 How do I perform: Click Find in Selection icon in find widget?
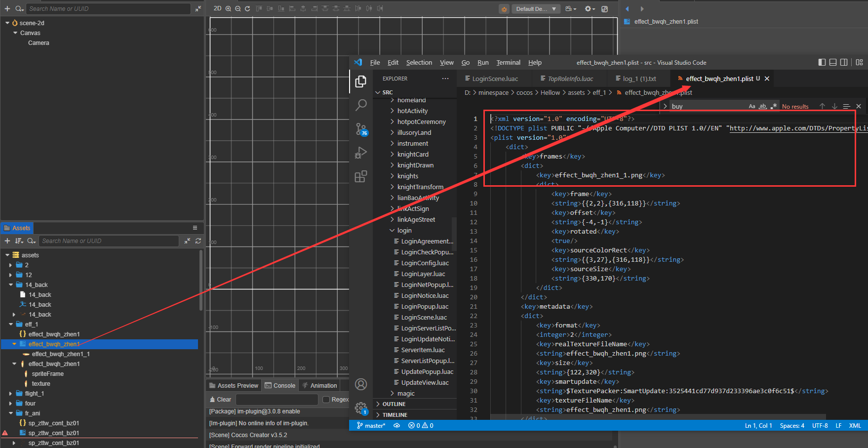(846, 106)
